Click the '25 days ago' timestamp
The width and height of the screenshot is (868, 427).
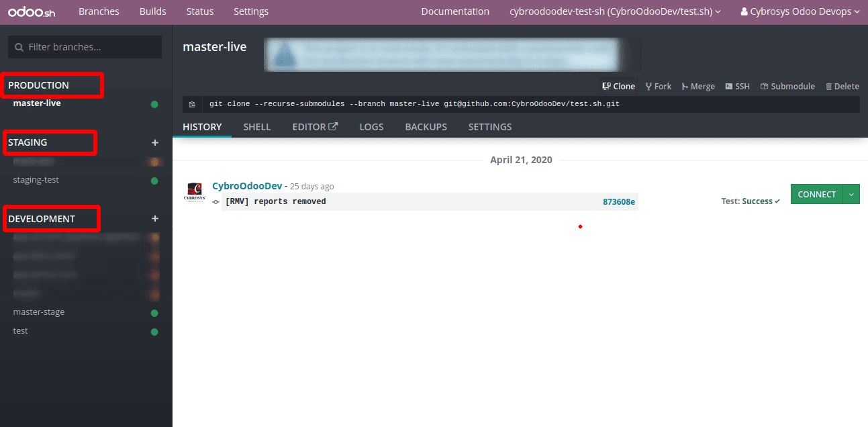pos(311,187)
